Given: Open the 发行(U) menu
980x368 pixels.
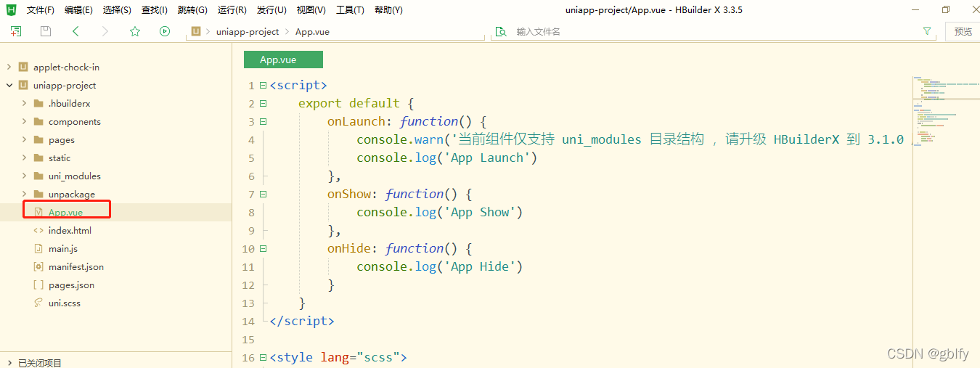Looking at the screenshot, I should pos(271,10).
